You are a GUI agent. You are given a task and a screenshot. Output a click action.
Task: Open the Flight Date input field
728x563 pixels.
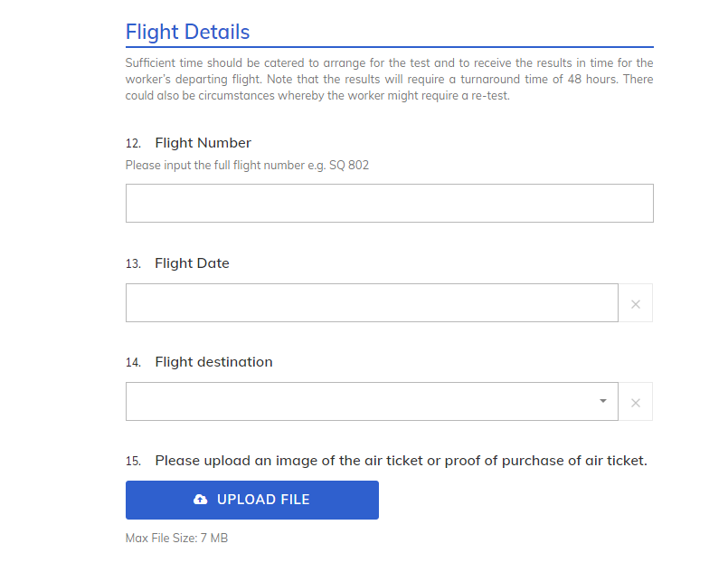pyautogui.click(x=371, y=303)
